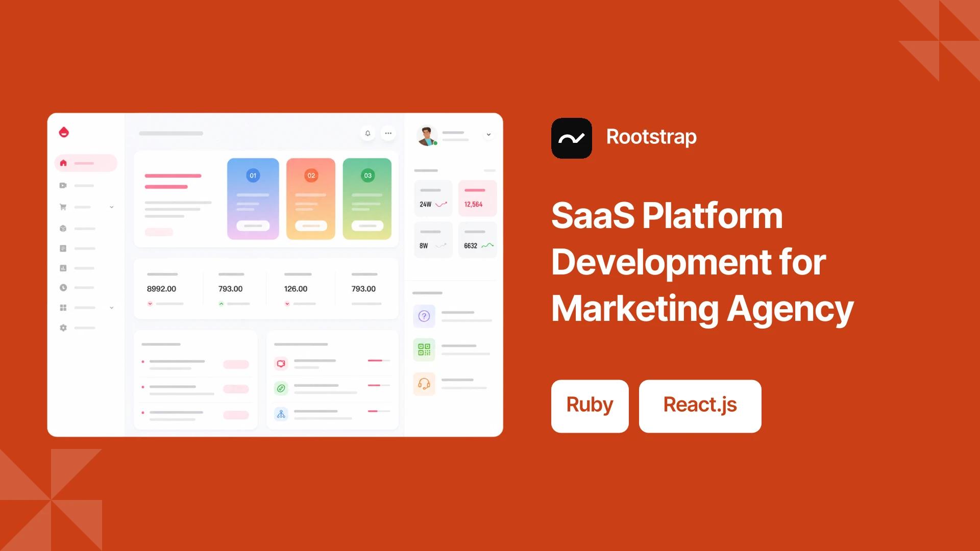Click the purple question mark help icon
This screenshot has width=980, height=551.
(x=424, y=316)
